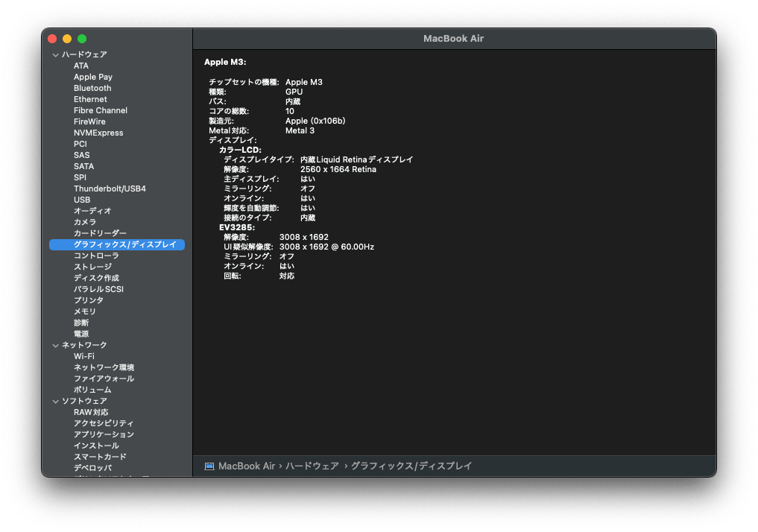This screenshot has height=532, width=758.
Task: Click the カラーLCD display heading
Action: click(240, 150)
